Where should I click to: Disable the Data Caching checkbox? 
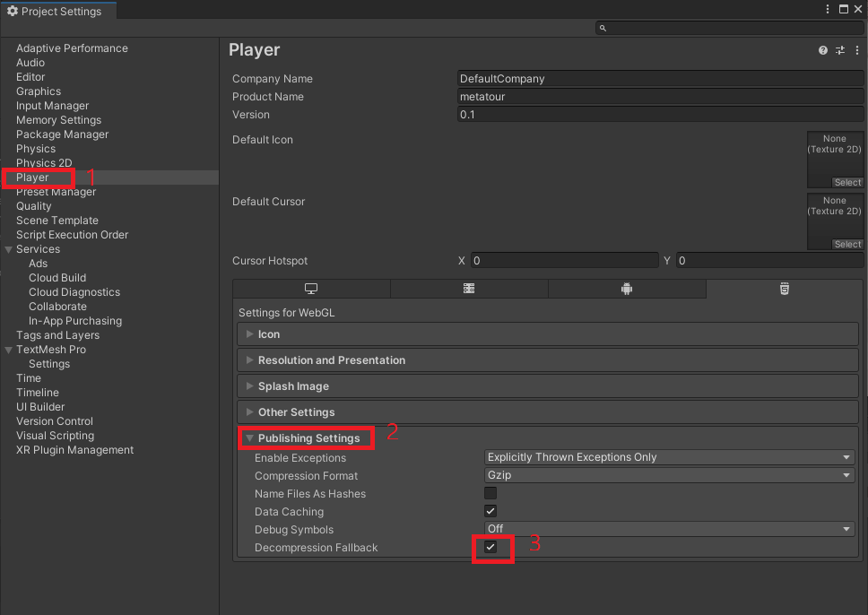[x=490, y=510]
